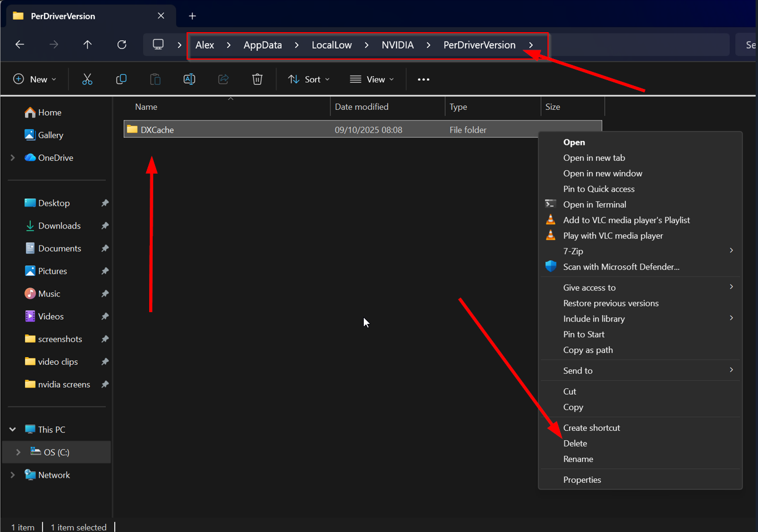Expand the OS (C:) drive node
Image resolution: width=758 pixels, height=532 pixels.
click(18, 452)
